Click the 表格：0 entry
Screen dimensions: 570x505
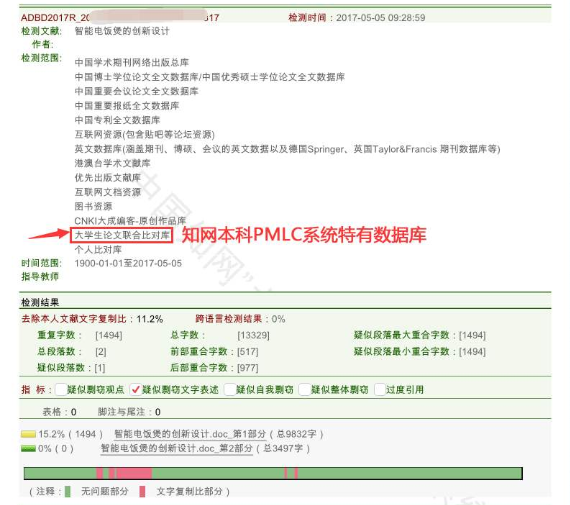tap(59, 412)
